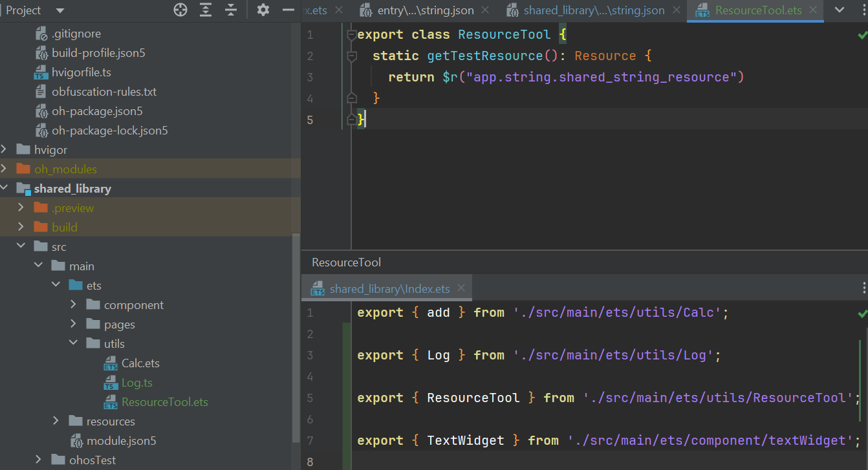
Task: Click the Collapse All icon in Project toolbar
Action: [231, 10]
